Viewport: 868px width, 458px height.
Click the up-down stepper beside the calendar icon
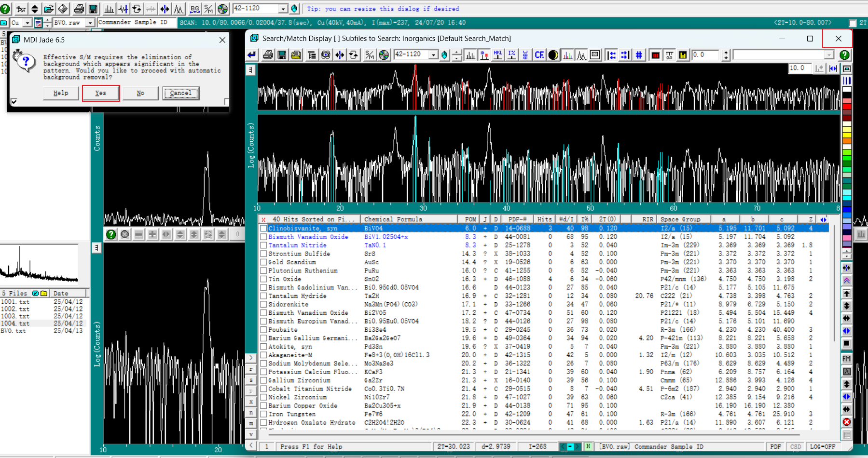(x=47, y=23)
